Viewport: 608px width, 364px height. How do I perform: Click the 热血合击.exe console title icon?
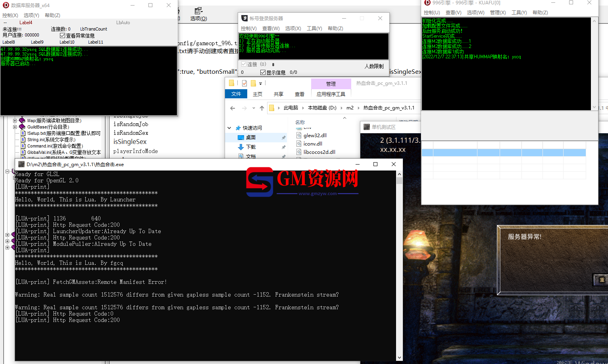[21, 164]
